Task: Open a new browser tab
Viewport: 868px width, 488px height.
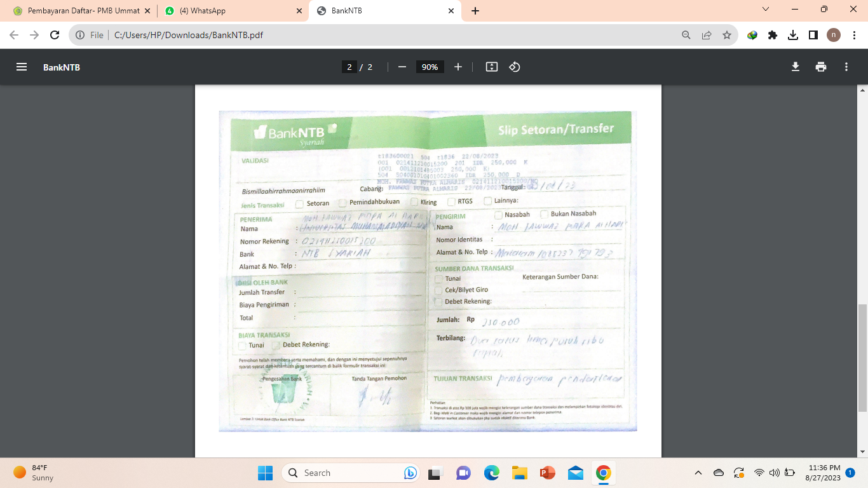Action: click(475, 11)
